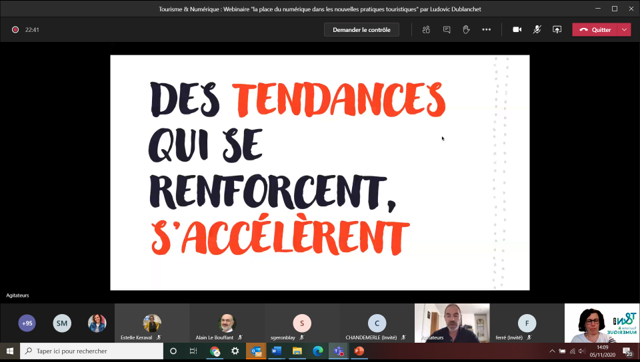This screenshot has width=640, height=362.
Task: Click the Quitter button to leave
Action: [595, 30]
